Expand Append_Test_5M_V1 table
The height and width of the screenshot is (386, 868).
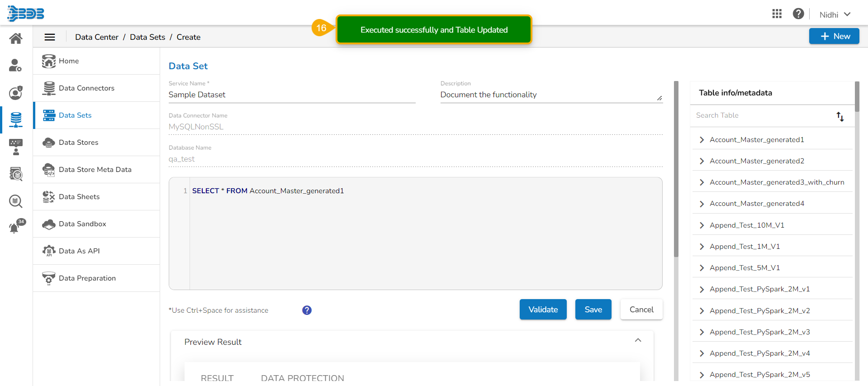tap(702, 268)
